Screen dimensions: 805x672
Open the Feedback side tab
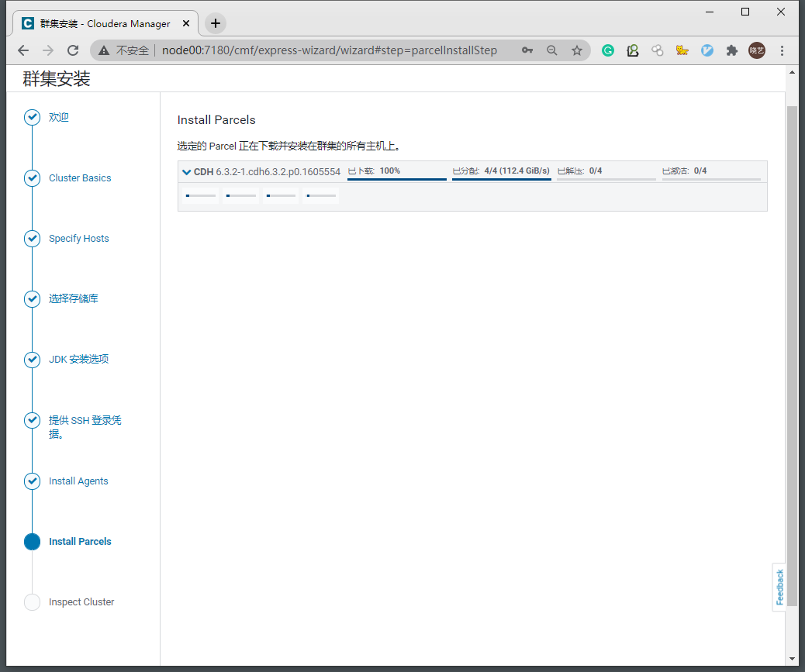point(779,588)
